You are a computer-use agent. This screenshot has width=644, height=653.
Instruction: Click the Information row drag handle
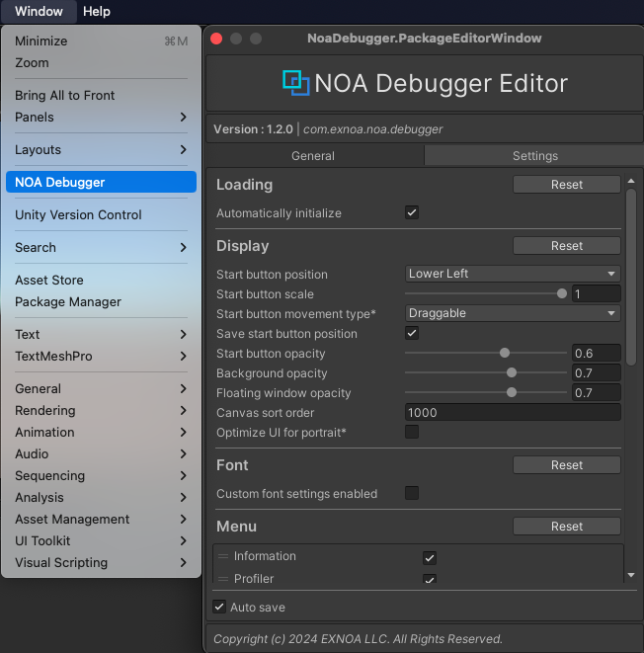pyautogui.click(x=223, y=556)
